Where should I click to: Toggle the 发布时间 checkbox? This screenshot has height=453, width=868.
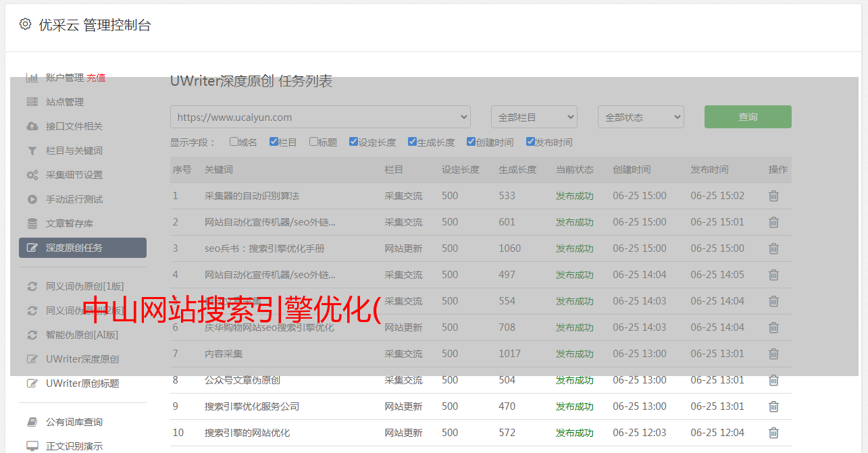(530, 142)
